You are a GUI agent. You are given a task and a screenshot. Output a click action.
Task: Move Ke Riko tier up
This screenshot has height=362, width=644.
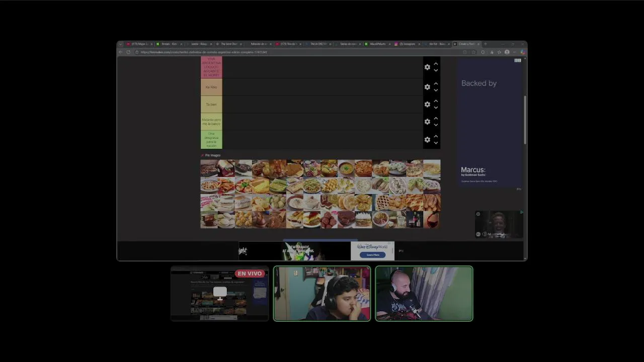tap(436, 84)
